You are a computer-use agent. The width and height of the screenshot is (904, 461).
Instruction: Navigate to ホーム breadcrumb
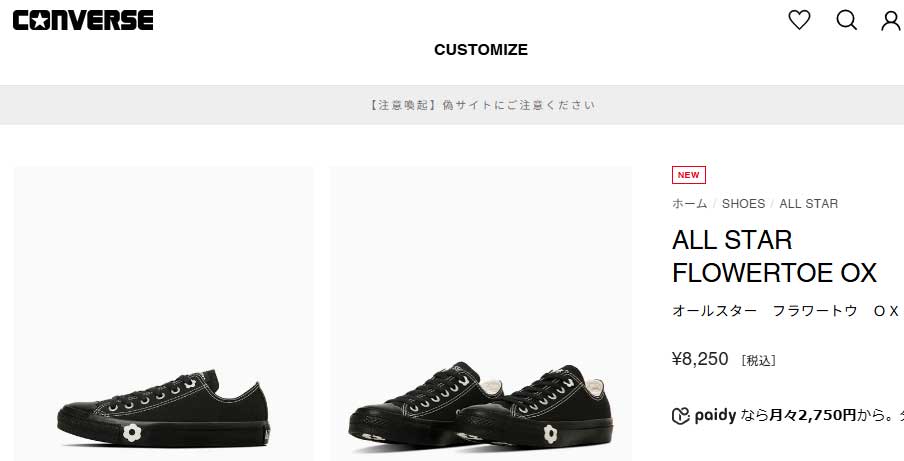(x=690, y=203)
